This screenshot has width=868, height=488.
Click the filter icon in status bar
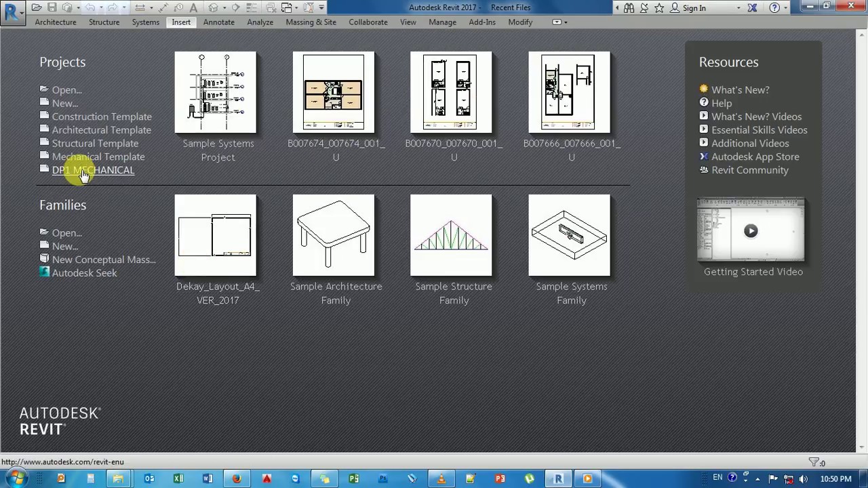pyautogui.click(x=814, y=462)
